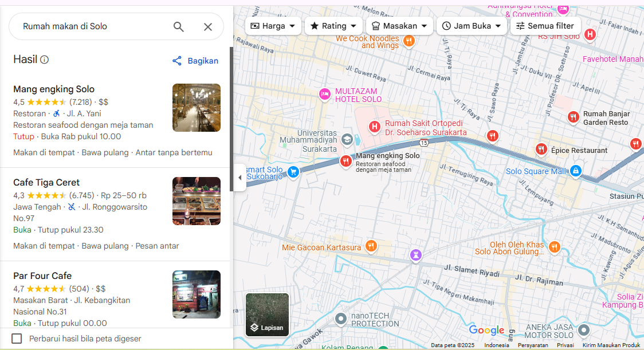This screenshot has width=644, height=350.
Task: Click purple monument marker near Jl. Slamet Riyadi
Action: coord(415,255)
